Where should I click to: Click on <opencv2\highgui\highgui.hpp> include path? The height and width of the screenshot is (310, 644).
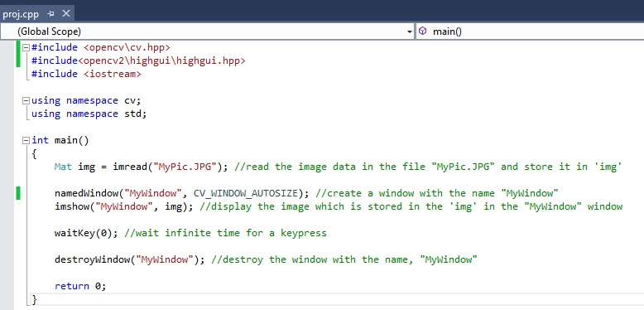point(161,61)
